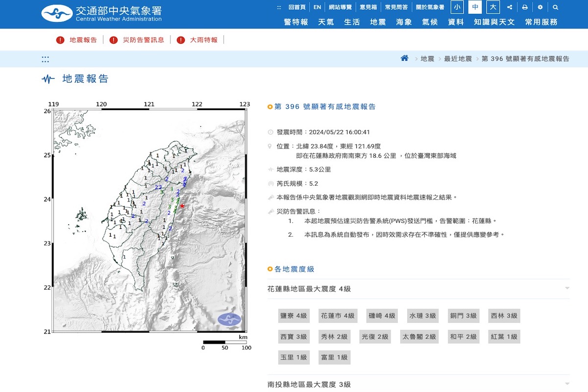Click the search magnifier icon
Image resolution: width=588 pixels, height=392 pixels.
point(555,7)
